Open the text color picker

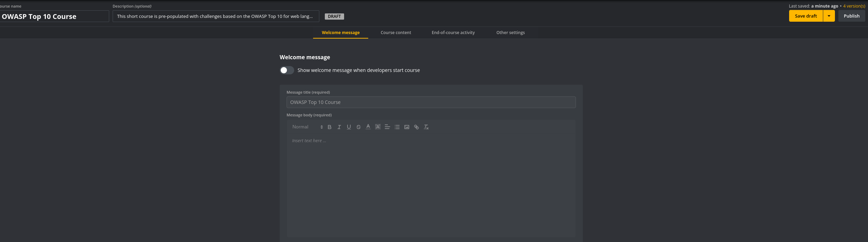coord(368,127)
